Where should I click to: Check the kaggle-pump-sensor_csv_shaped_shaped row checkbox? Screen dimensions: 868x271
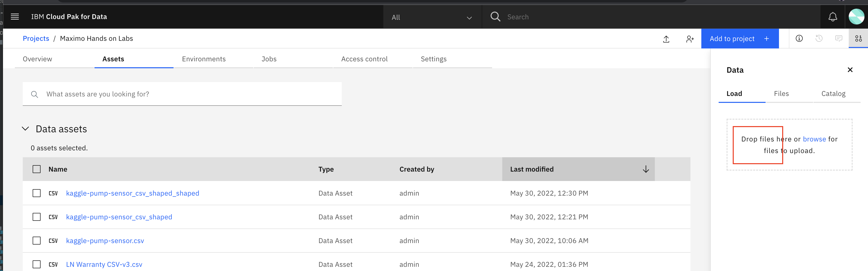tap(36, 193)
